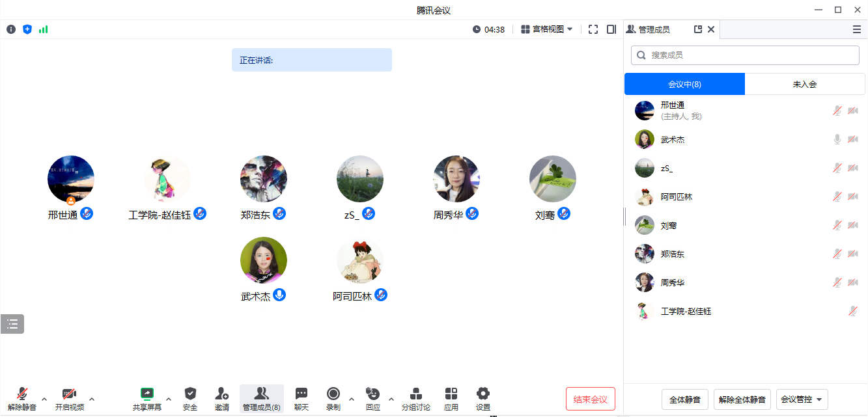
Task: Click the Security (安全) shield icon
Action: (x=190, y=399)
